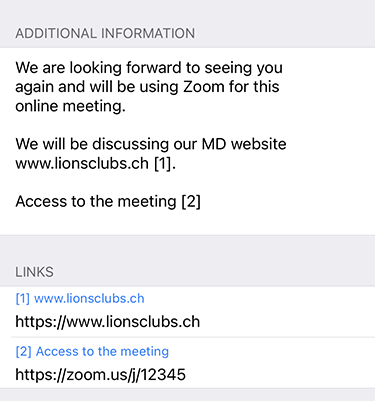Image resolution: width=375 pixels, height=401 pixels.
Task: Click the Access to the meeting body line
Action: [108, 202]
